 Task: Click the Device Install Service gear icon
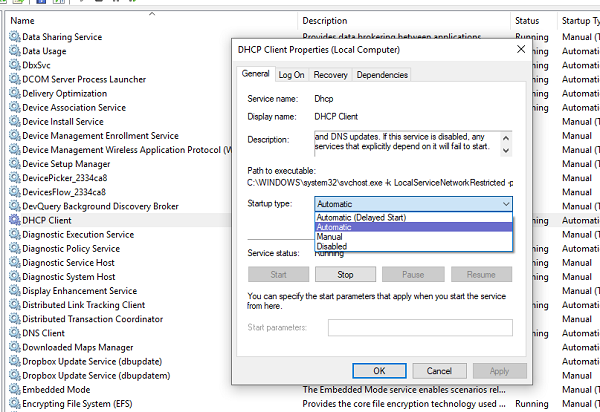15,122
